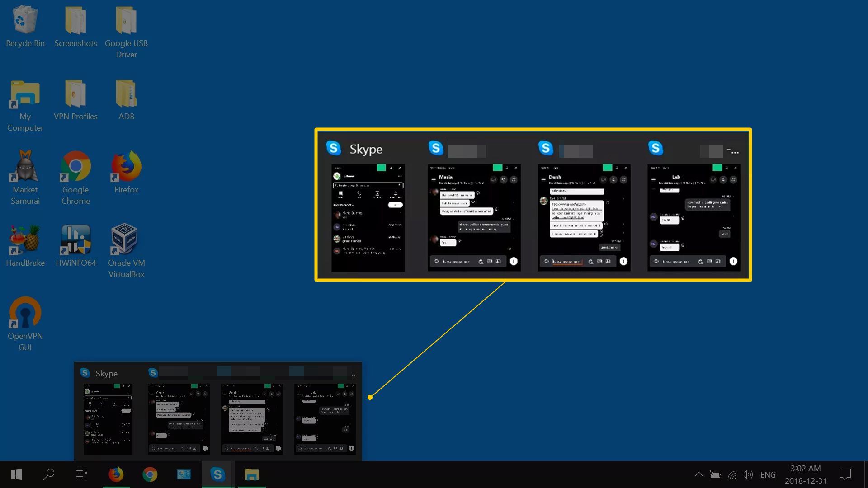Select the ADB folder icon
The height and width of the screenshot is (488, 868).
tap(126, 100)
